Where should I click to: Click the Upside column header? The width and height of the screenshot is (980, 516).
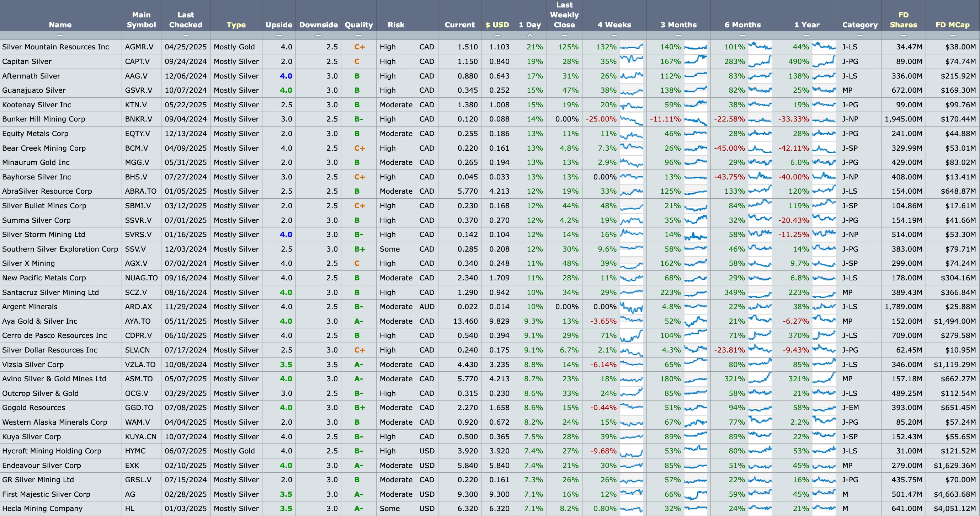click(279, 25)
